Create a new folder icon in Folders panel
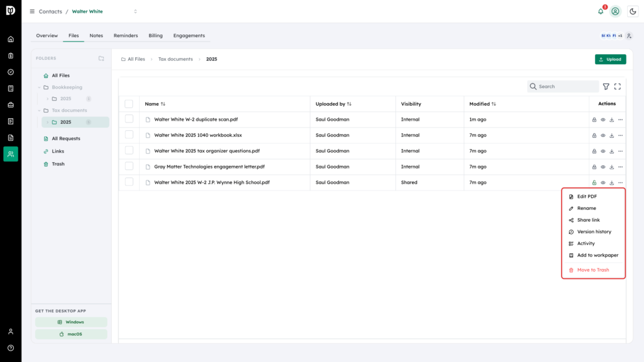 coord(101,58)
